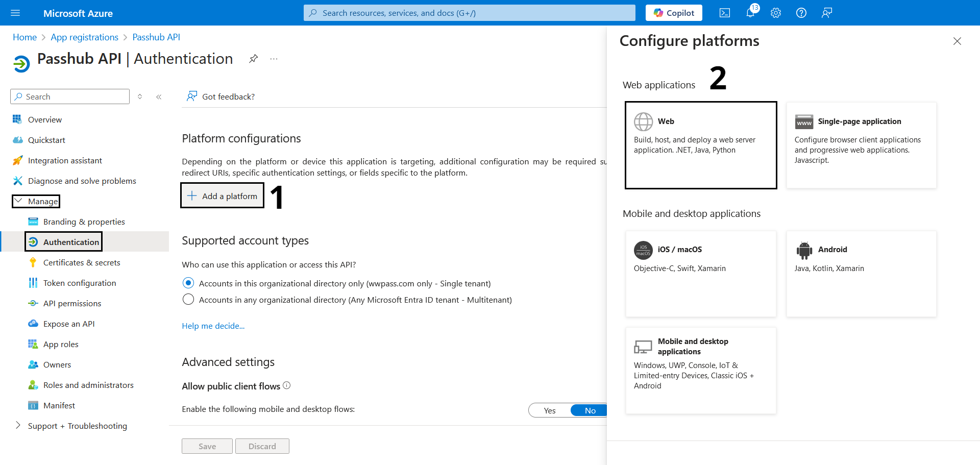Focus the global search resources box

tap(470, 13)
